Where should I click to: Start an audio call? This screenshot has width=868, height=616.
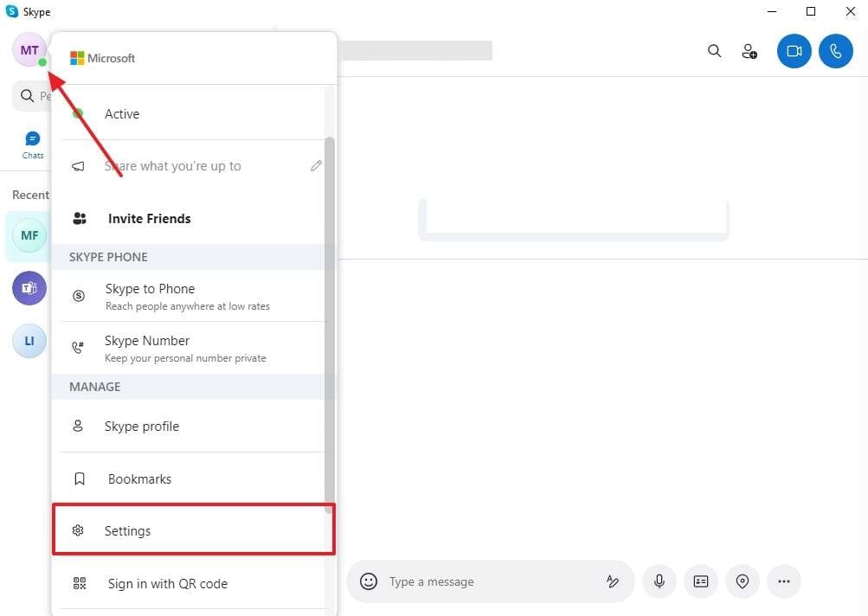pyautogui.click(x=836, y=51)
